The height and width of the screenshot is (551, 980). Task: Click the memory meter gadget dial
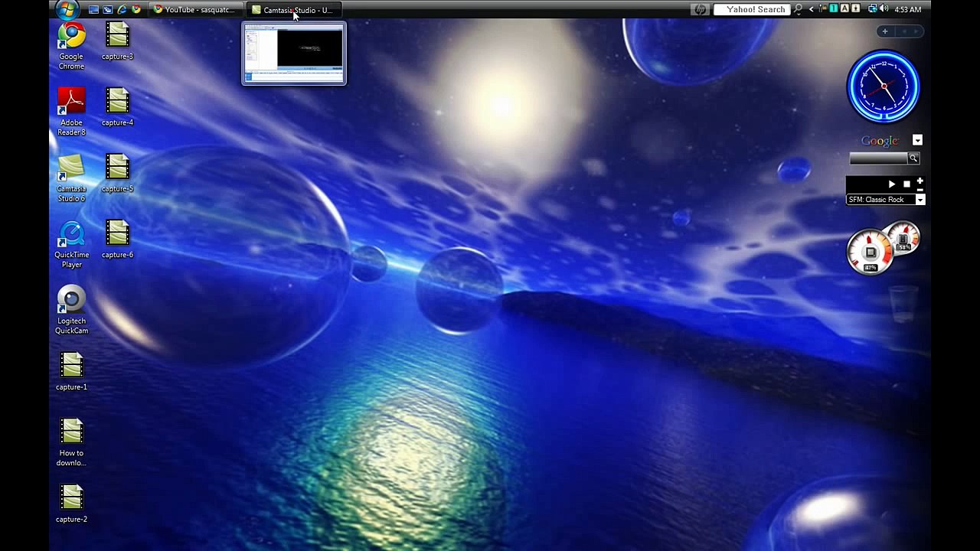(904, 240)
